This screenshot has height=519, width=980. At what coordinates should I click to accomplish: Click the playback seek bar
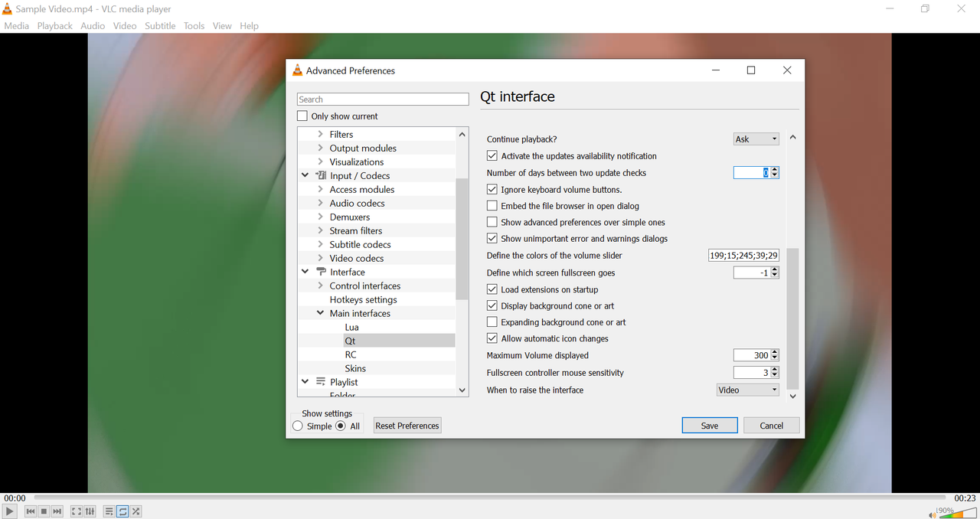click(490, 498)
